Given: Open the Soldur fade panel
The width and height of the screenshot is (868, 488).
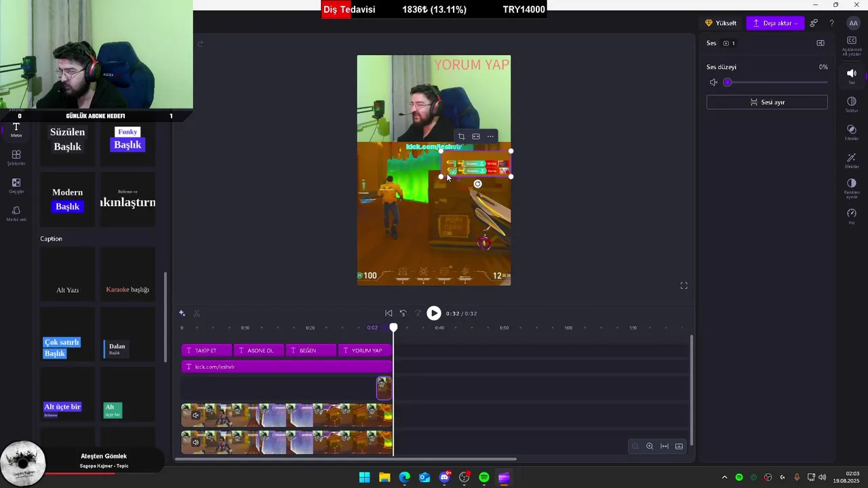Looking at the screenshot, I should coord(852,104).
